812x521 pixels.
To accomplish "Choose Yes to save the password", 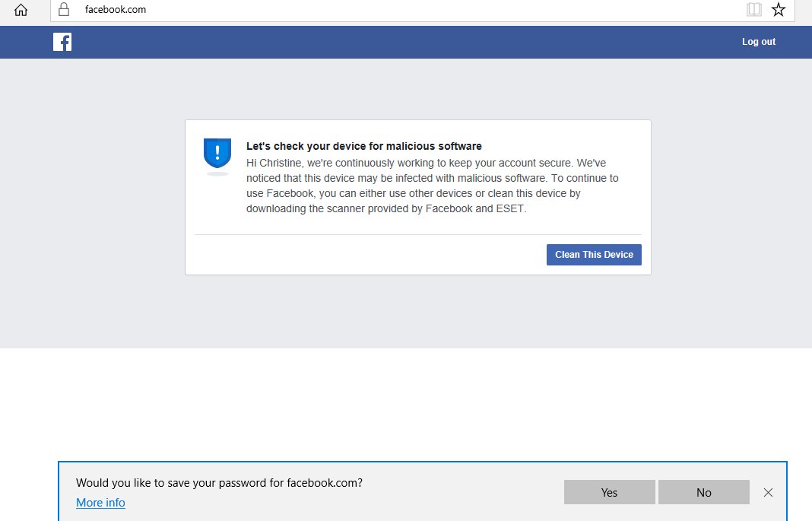I will pyautogui.click(x=610, y=493).
